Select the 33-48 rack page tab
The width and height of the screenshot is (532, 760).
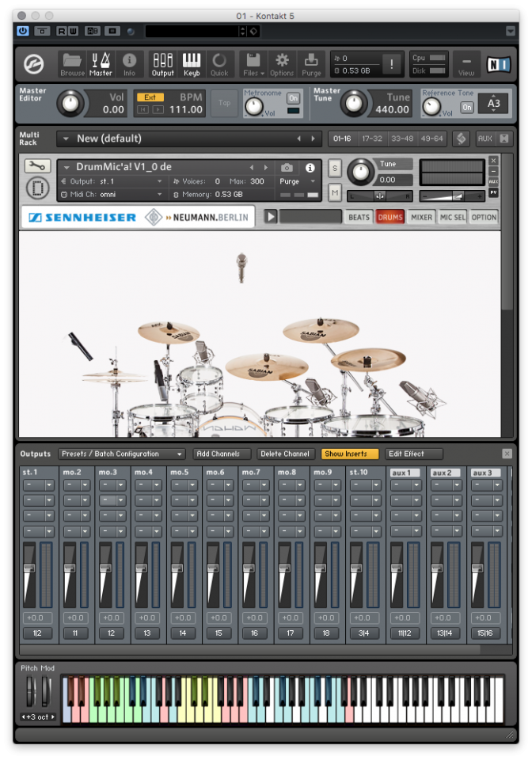click(402, 139)
